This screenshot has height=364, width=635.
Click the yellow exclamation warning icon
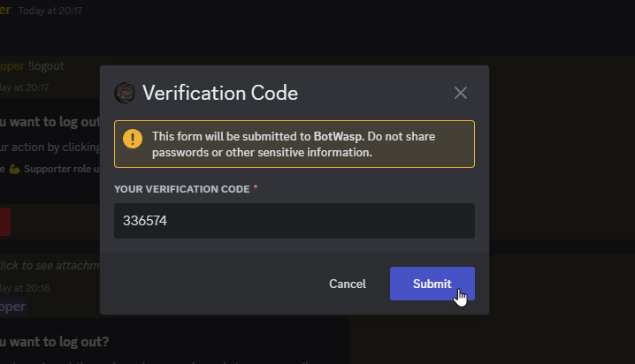pyautogui.click(x=133, y=139)
